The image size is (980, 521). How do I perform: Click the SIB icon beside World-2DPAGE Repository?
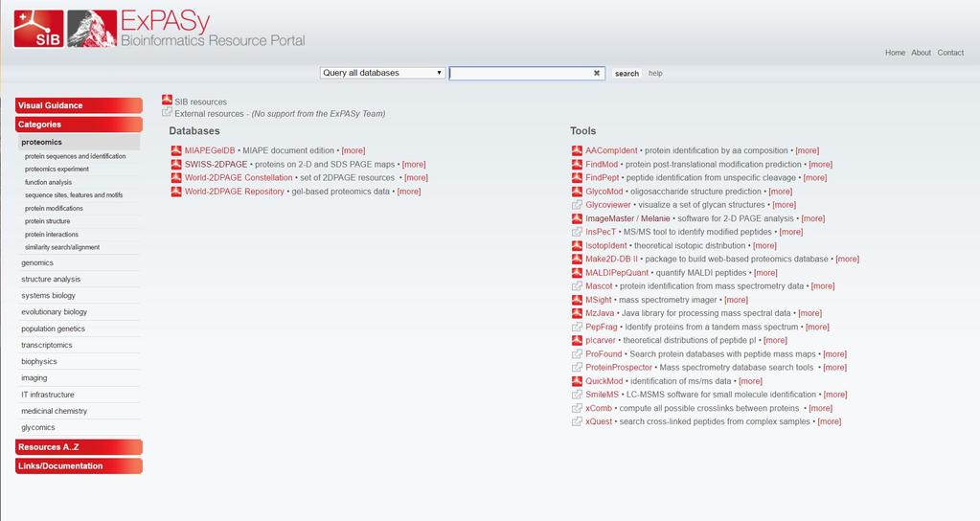[x=176, y=192]
